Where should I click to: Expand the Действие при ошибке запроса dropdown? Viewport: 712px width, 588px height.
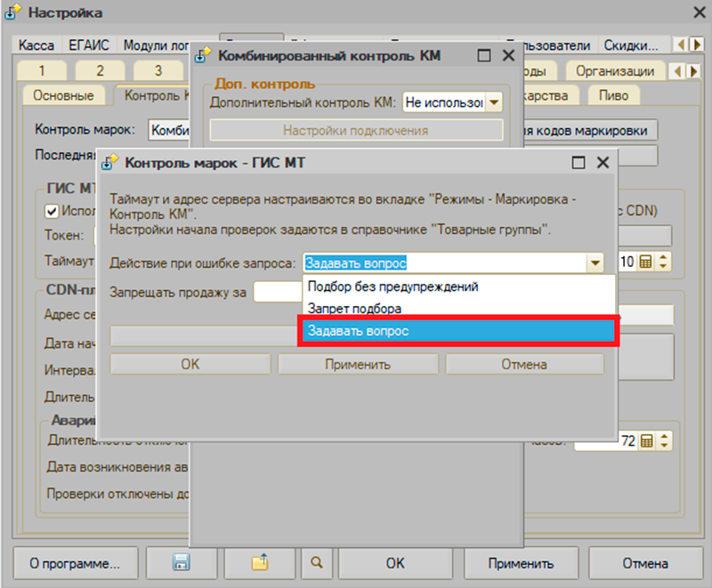[x=595, y=262]
